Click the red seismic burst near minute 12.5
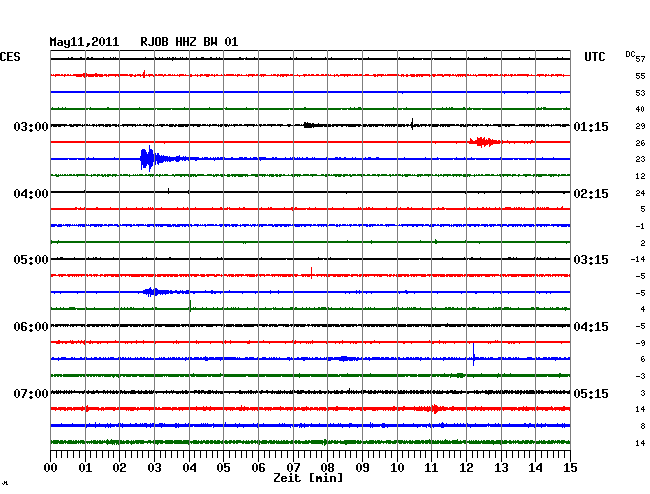The height and width of the screenshot is (494, 650). coord(484,142)
